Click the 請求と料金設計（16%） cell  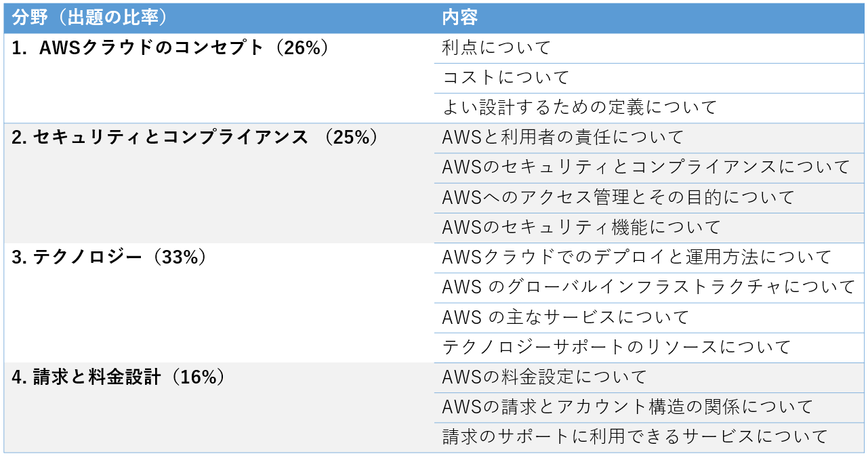click(x=219, y=407)
